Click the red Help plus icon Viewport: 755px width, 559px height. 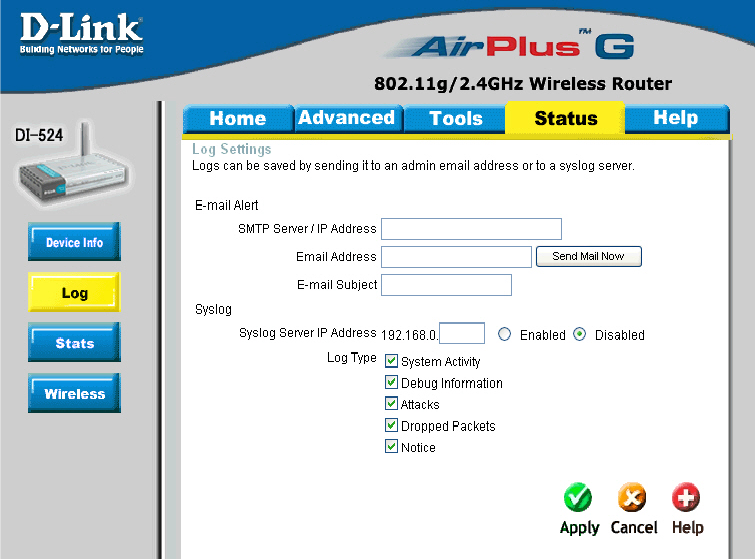click(686, 497)
